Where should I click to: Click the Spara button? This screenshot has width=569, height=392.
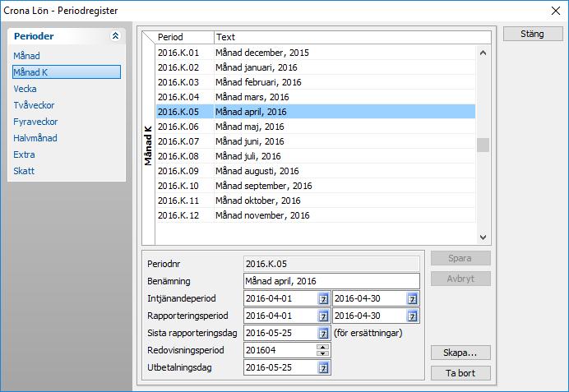pyautogui.click(x=460, y=258)
